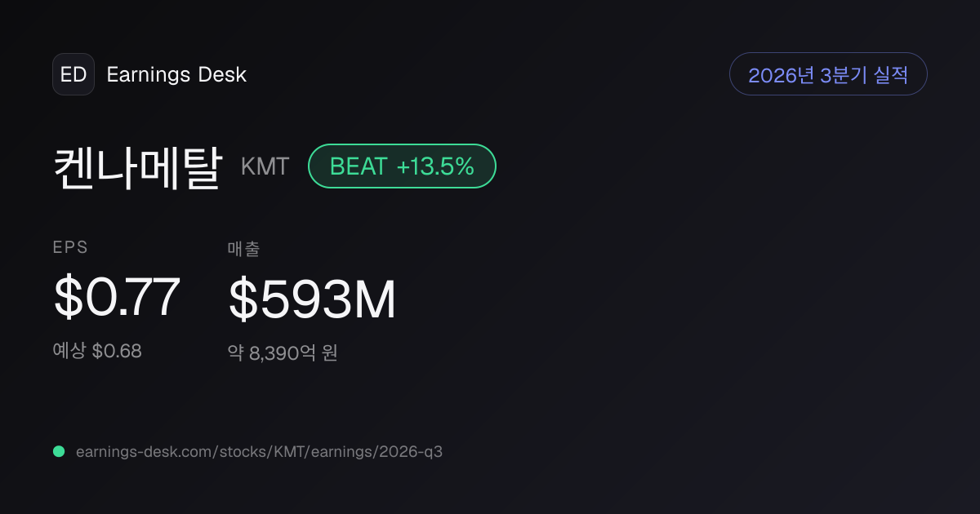Viewport: 980px width, 514px height.
Task: Click the 예상 $0.68 estimate text
Action: tap(97, 352)
